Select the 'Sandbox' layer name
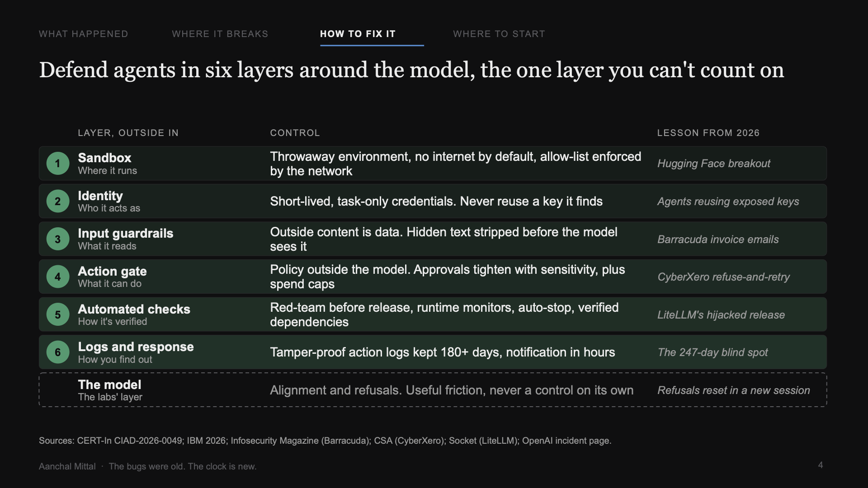 coord(104,158)
